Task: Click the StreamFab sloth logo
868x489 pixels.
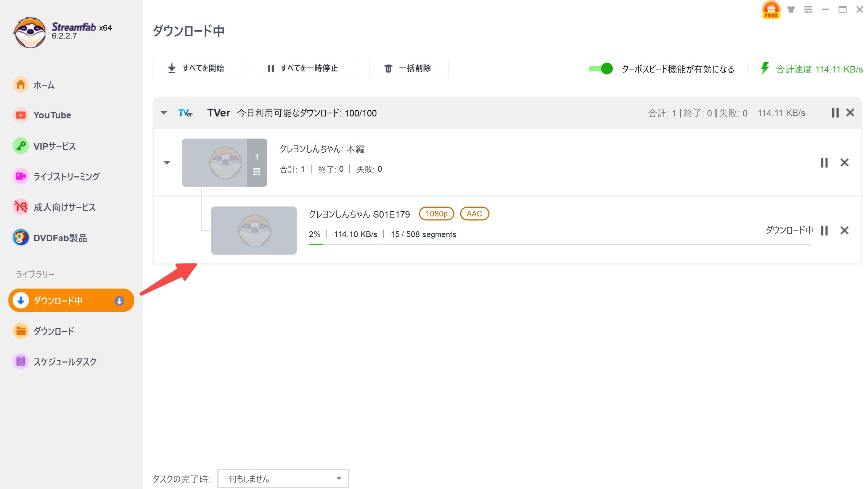Action: coord(29,32)
